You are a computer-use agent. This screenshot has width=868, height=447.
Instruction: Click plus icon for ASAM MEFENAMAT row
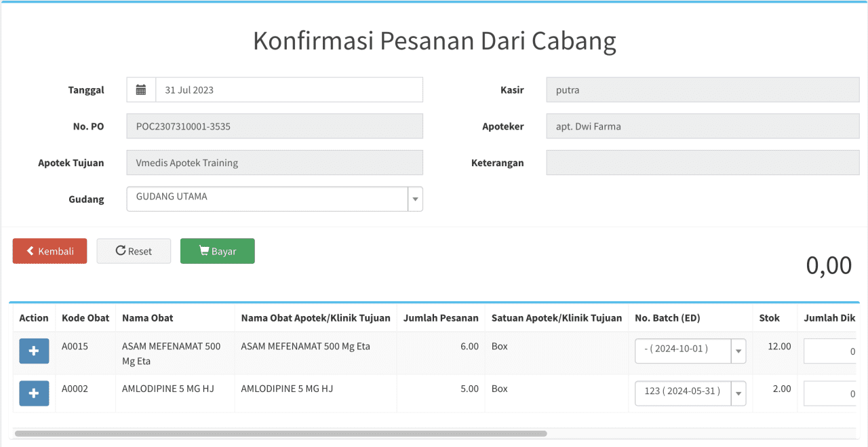tap(34, 351)
